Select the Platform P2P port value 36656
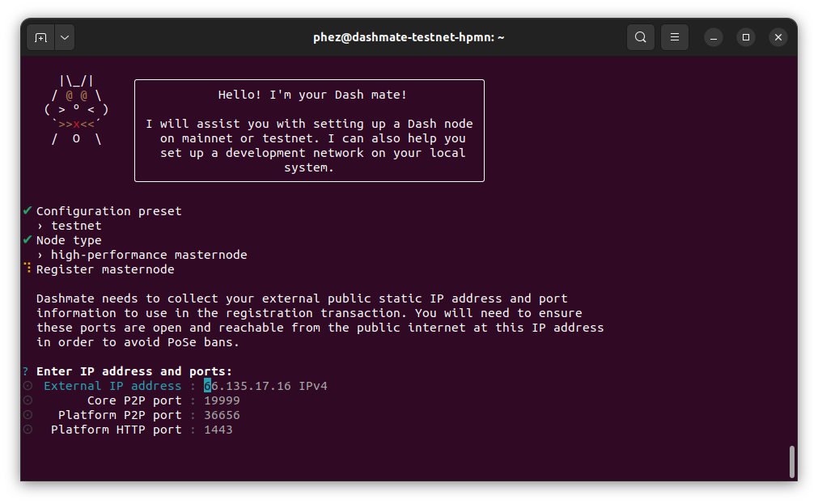This screenshot has height=504, width=818. [x=222, y=415]
